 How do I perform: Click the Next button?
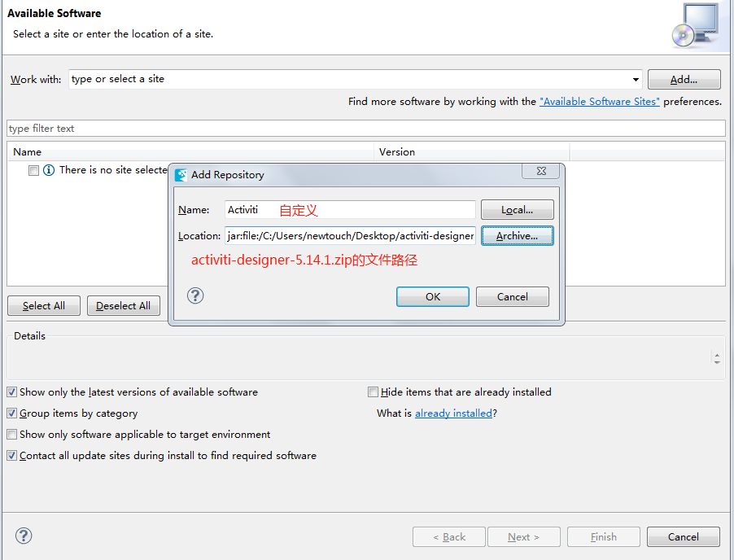524,537
